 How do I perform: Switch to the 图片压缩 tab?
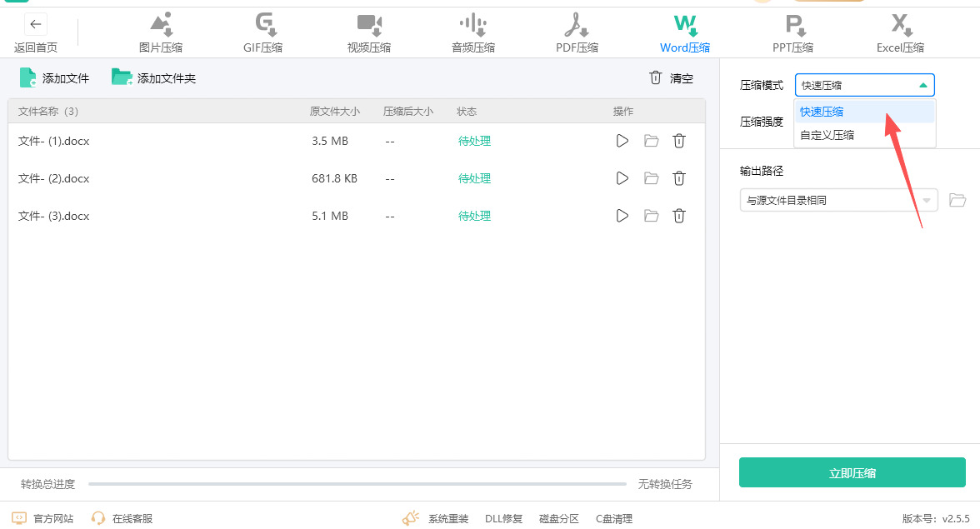pyautogui.click(x=161, y=33)
